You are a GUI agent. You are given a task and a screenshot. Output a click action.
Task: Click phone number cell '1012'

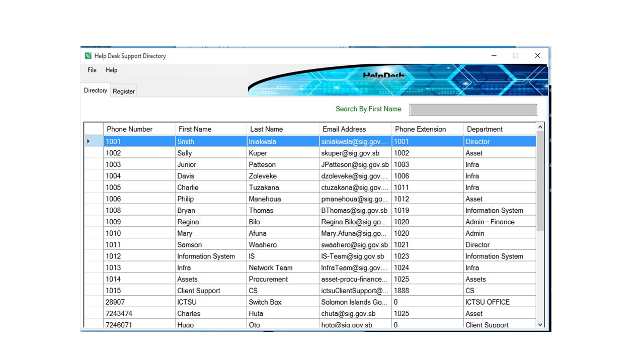[x=139, y=256]
